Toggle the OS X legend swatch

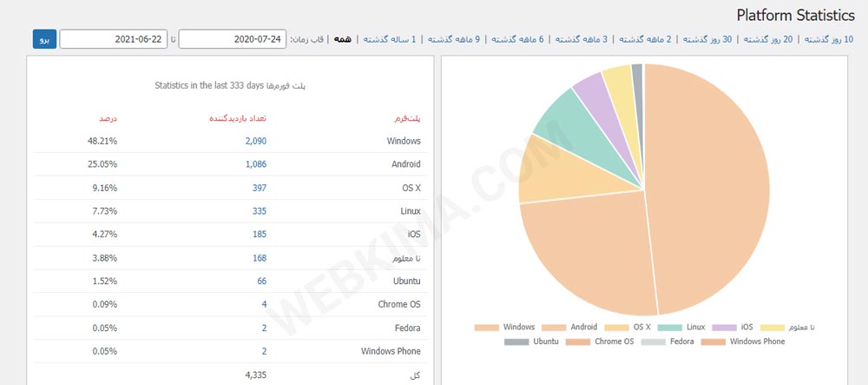tap(616, 328)
